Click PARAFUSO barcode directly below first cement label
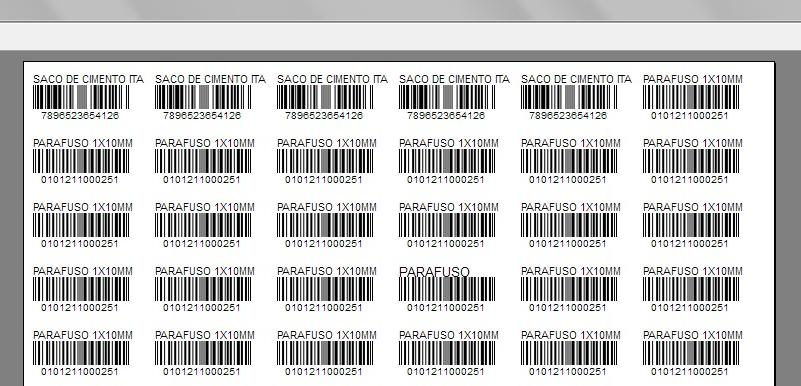The height and width of the screenshot is (386, 801). click(81, 161)
